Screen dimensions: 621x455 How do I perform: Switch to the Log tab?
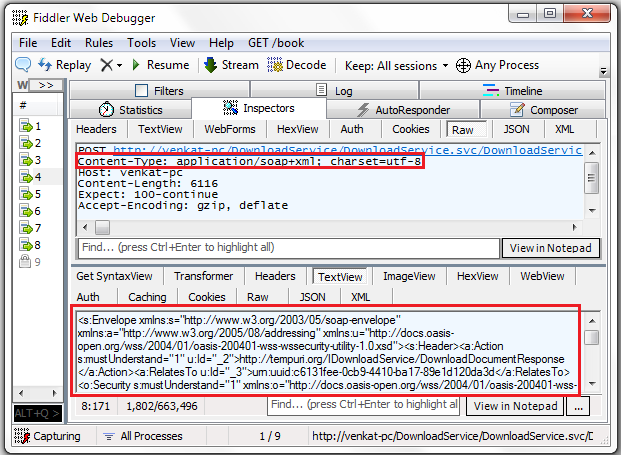pyautogui.click(x=335, y=91)
